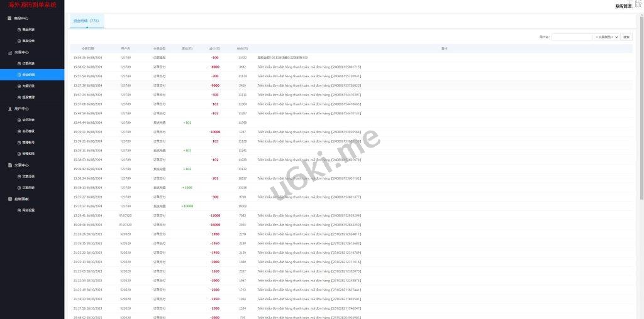Click the icon beside 网站设置
Screen dimensions: 644x319
19,210
